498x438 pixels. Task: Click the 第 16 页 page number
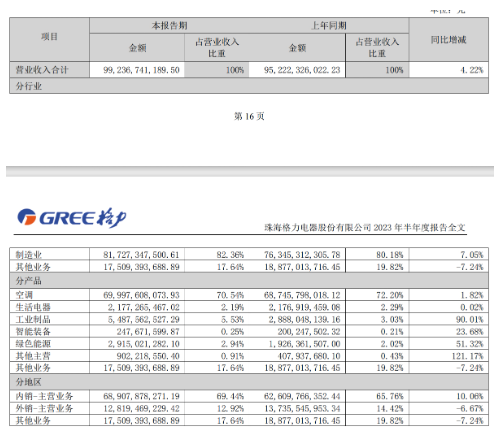point(249,116)
